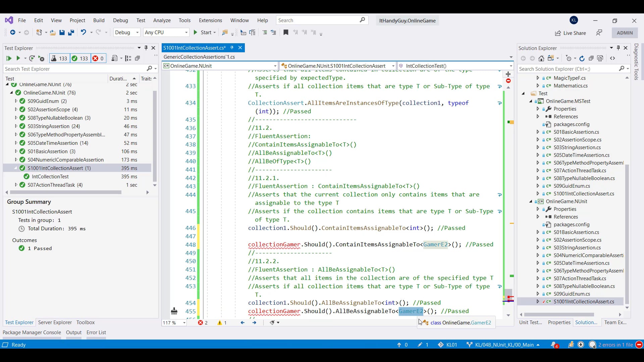Collapse All in Solution Explorer
The height and width of the screenshot is (362, 644).
[x=591, y=58]
